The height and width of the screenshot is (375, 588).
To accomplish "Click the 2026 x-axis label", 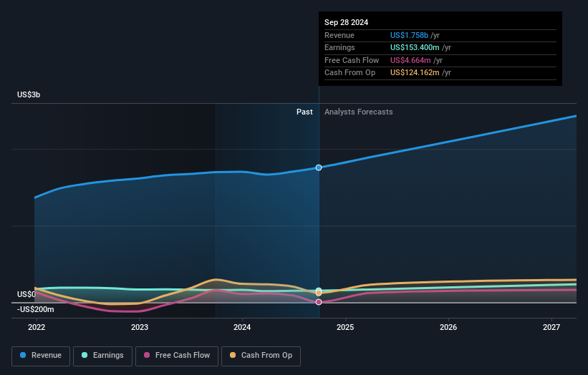I will [448, 327].
